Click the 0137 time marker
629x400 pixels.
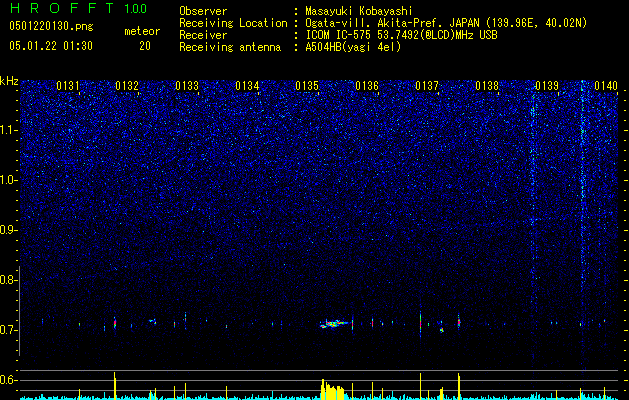(x=427, y=86)
